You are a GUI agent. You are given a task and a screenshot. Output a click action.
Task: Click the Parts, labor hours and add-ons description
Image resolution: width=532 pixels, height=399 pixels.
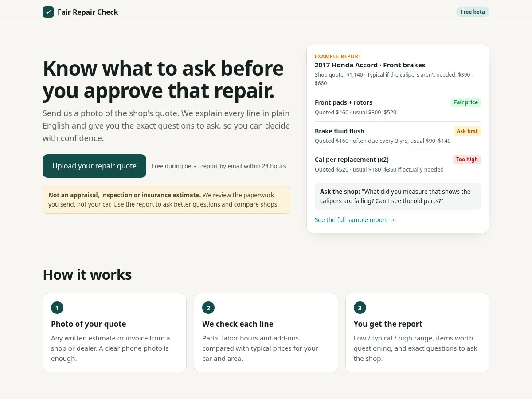(260, 348)
